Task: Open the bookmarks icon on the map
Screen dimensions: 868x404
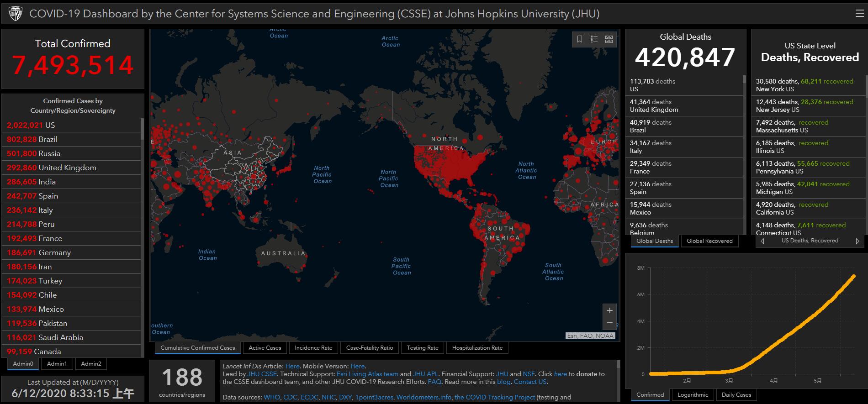Action: 580,39
